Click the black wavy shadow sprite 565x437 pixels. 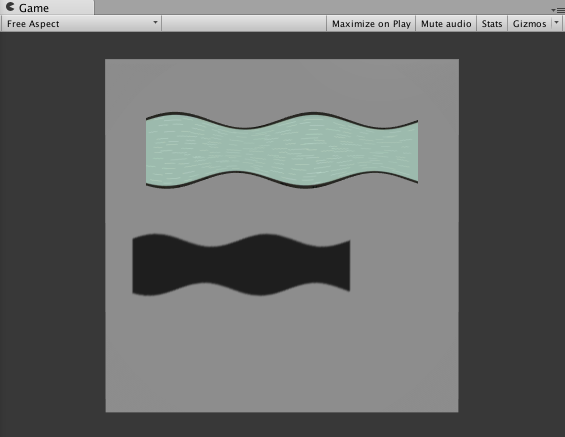(241, 265)
